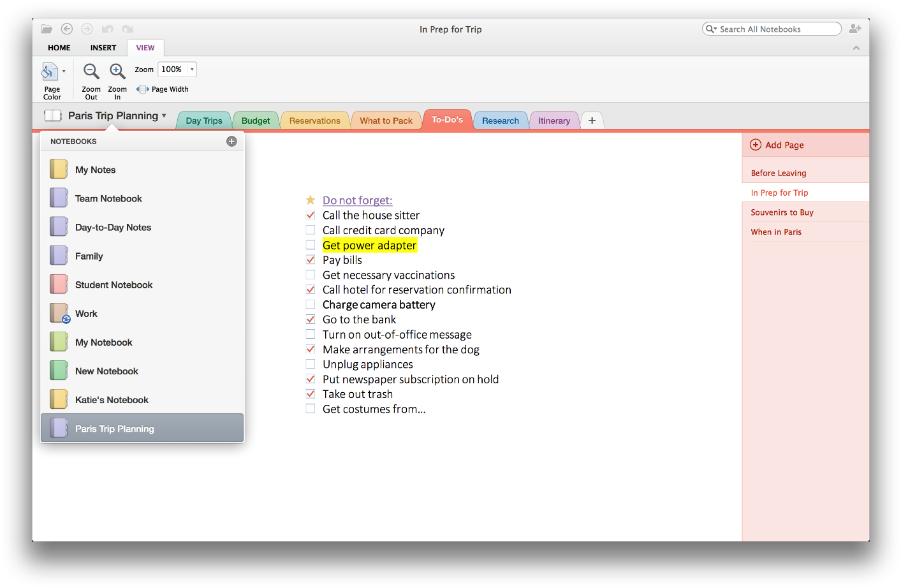901x588 pixels.
Task: Create a notebook via the plus icon
Action: [231, 141]
